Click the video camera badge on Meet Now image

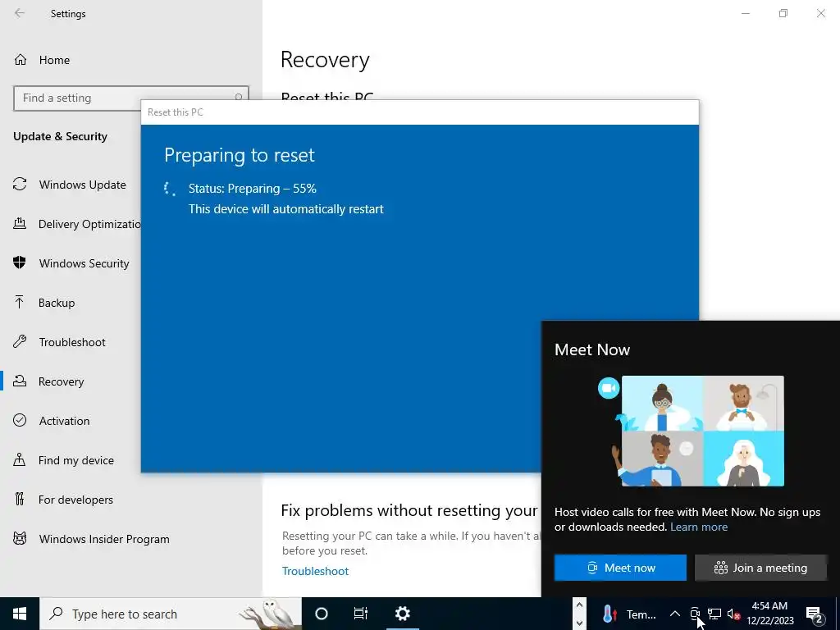click(609, 388)
